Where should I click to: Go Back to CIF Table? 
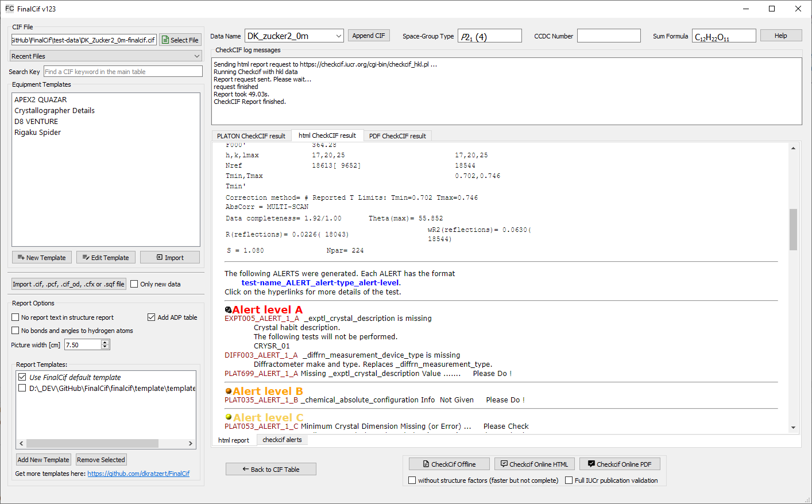(270, 470)
